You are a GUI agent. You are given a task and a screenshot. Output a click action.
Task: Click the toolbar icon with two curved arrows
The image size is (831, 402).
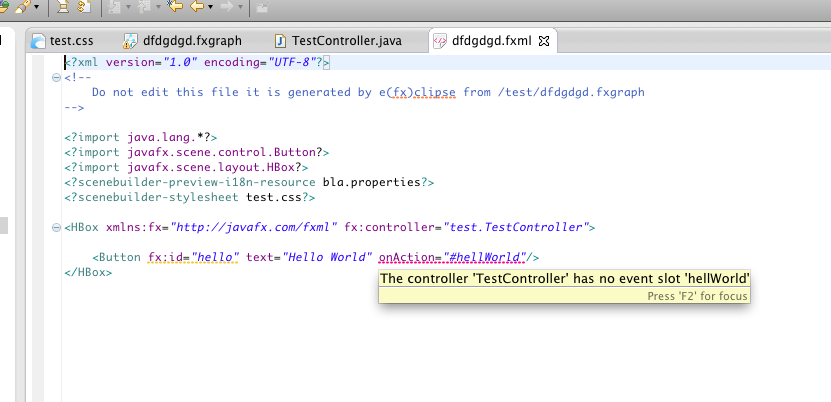pos(84,7)
